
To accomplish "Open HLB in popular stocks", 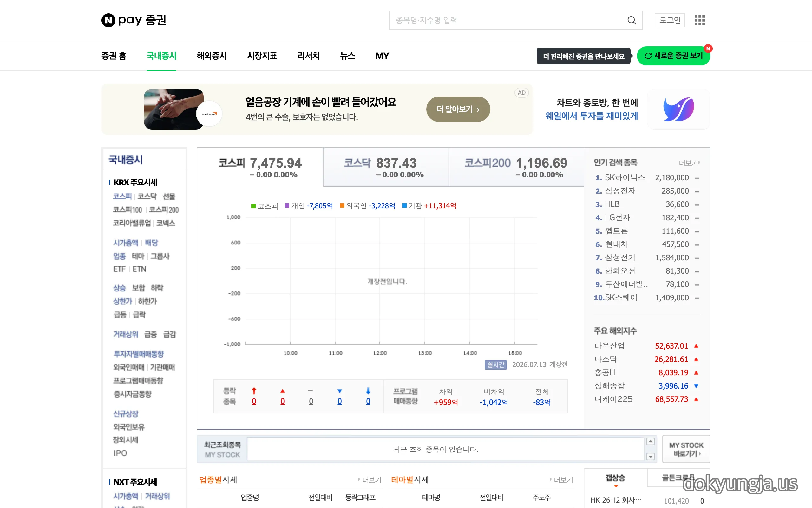I will coord(612,204).
